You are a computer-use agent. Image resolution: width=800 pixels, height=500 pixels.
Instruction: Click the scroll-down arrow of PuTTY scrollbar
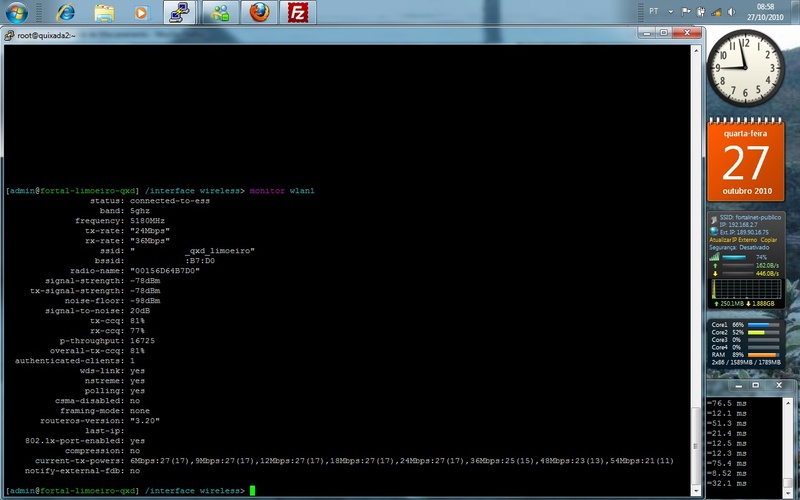pyautogui.click(x=695, y=491)
